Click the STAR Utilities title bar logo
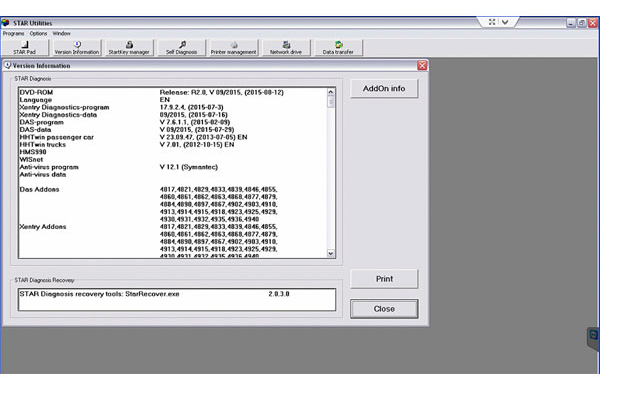 point(5,23)
